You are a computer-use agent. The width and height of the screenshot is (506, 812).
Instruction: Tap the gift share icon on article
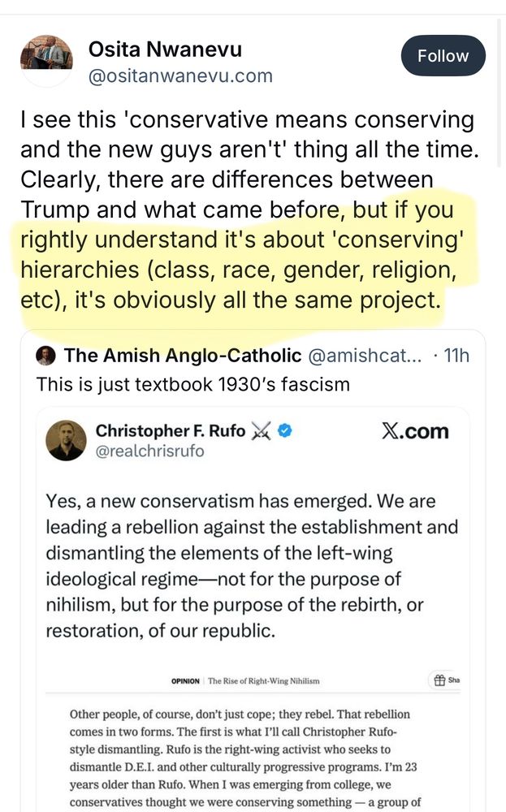[439, 680]
